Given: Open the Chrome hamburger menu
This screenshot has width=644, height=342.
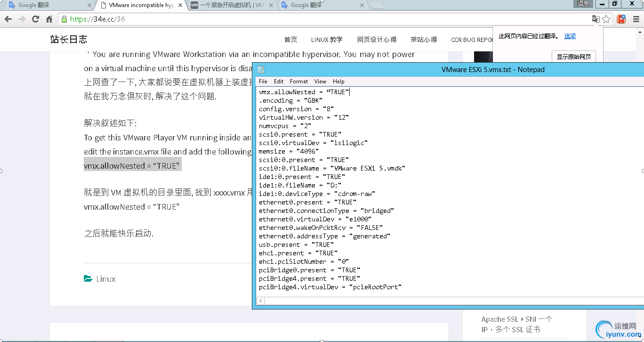Looking at the screenshot, I should pos(636,19).
